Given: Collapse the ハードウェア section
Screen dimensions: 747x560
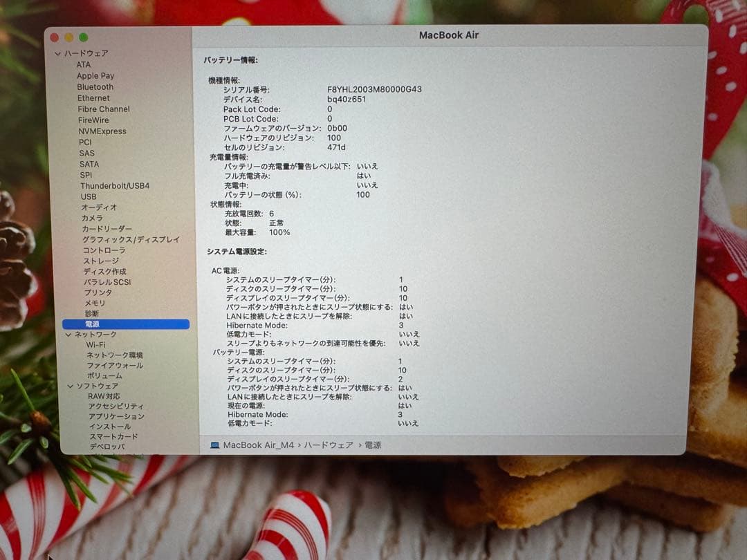Looking at the screenshot, I should pyautogui.click(x=57, y=53).
